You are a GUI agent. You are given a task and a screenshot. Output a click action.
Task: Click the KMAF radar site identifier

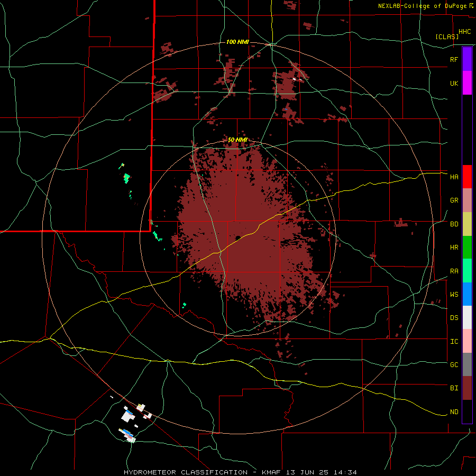pyautogui.click(x=272, y=472)
